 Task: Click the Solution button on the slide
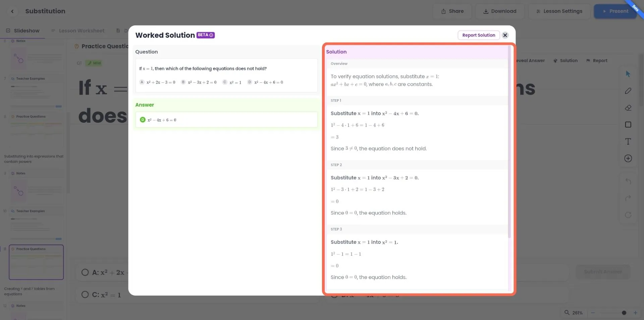pyautogui.click(x=566, y=61)
